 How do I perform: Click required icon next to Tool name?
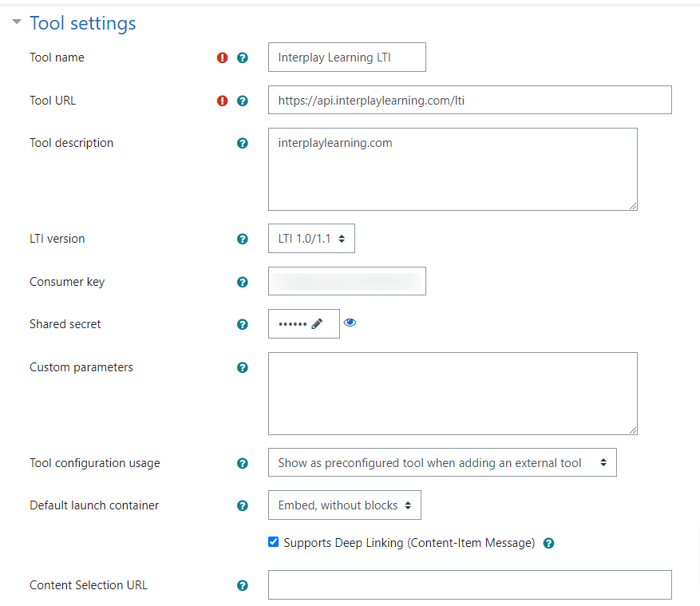[223, 57]
